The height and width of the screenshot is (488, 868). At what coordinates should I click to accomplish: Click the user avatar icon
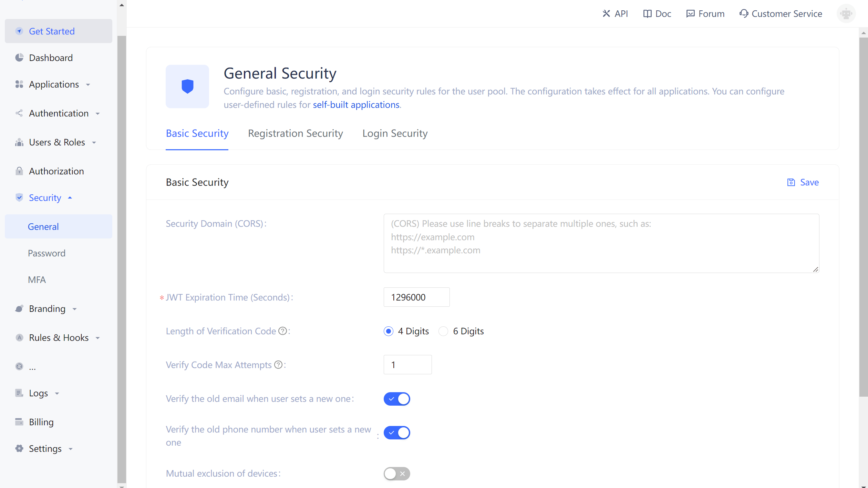pos(846,14)
